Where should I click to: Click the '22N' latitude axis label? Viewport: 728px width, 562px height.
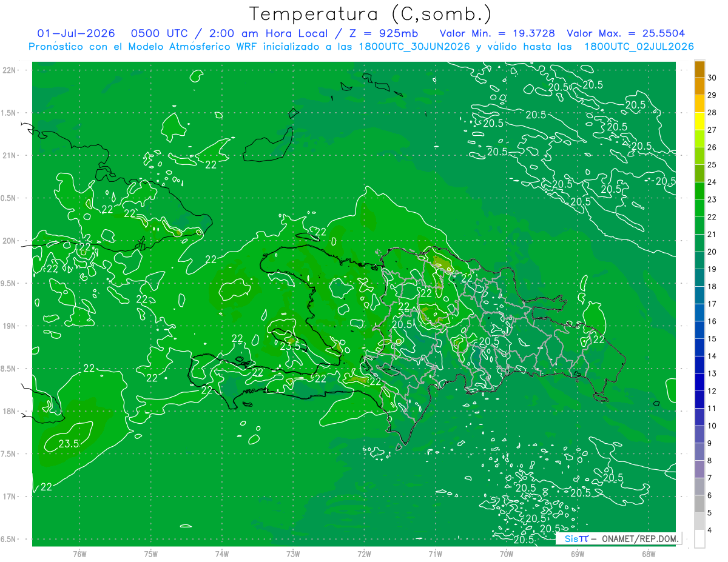click(x=10, y=70)
